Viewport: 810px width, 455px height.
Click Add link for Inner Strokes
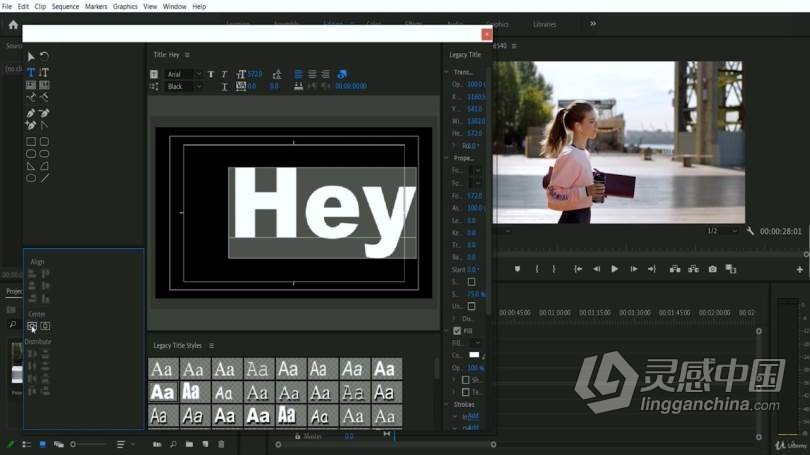[471, 416]
